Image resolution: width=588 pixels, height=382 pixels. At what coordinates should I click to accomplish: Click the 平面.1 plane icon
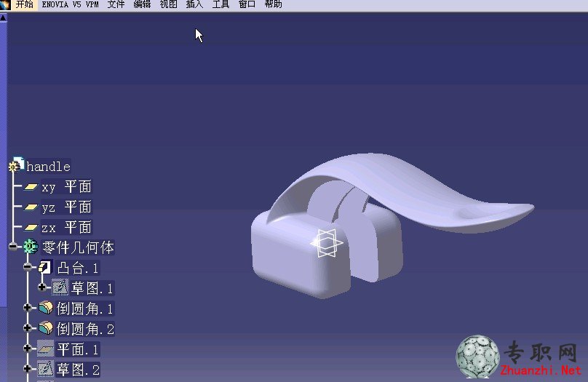pyautogui.click(x=46, y=349)
